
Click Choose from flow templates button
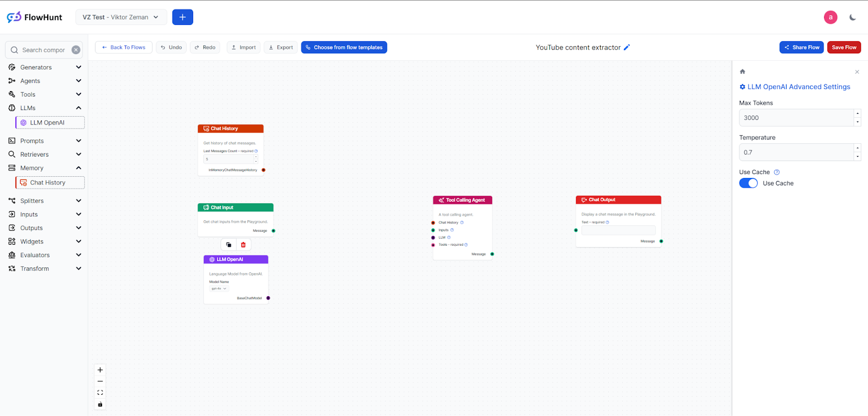[344, 47]
